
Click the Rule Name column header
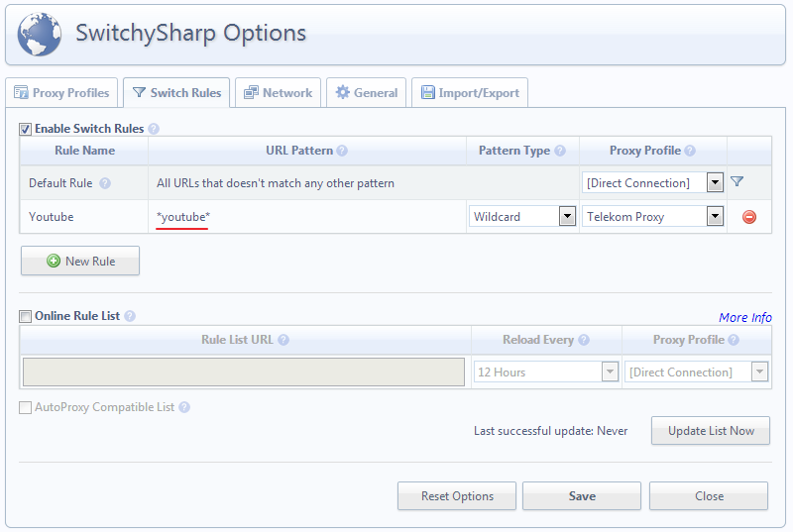tap(84, 151)
